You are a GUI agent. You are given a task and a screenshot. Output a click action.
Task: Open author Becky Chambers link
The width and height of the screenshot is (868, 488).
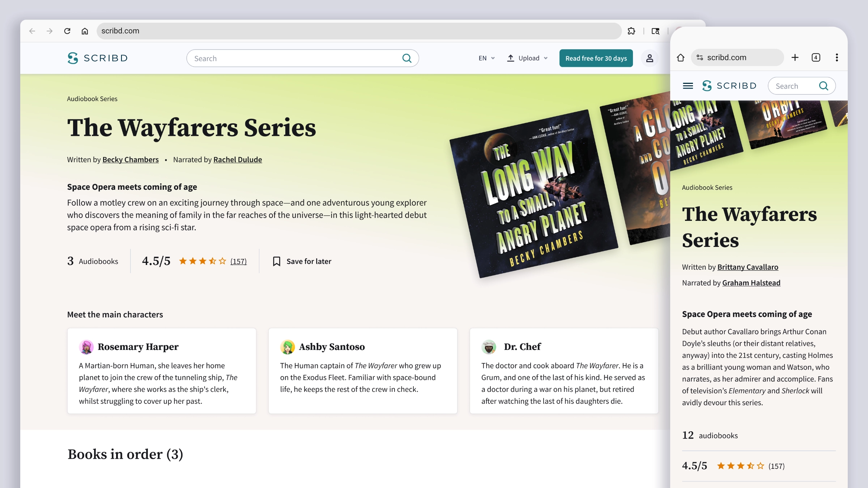131,160
